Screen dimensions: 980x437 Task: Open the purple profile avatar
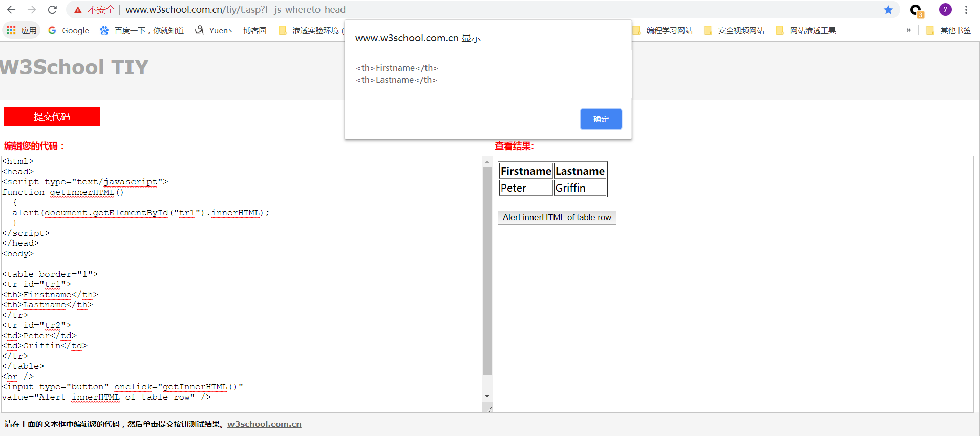[x=945, y=10]
